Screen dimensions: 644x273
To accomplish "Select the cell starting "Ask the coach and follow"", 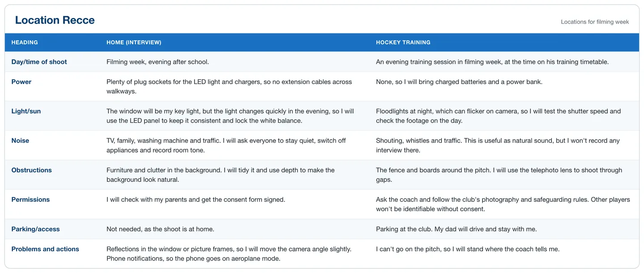I will point(504,205).
